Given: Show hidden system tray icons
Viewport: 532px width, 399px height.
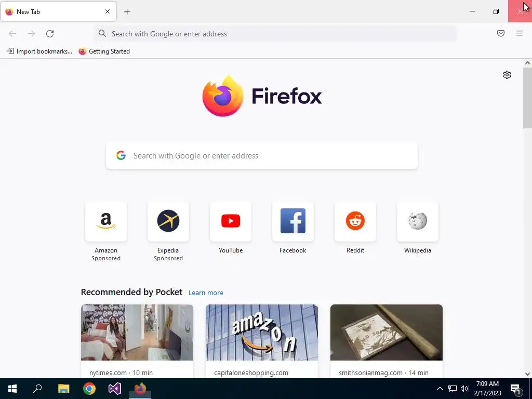Looking at the screenshot, I should [x=440, y=389].
